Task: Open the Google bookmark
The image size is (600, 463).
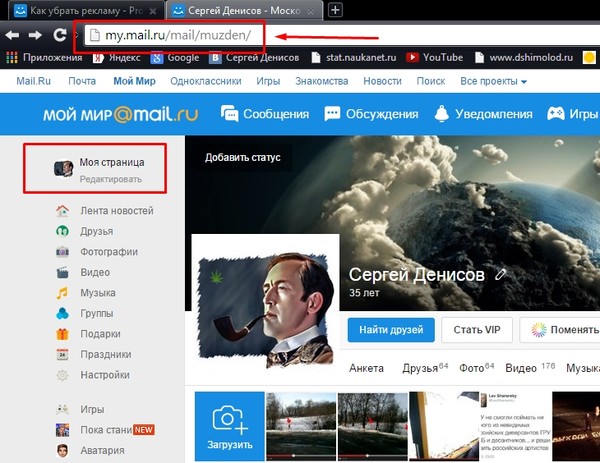Action: click(x=175, y=58)
